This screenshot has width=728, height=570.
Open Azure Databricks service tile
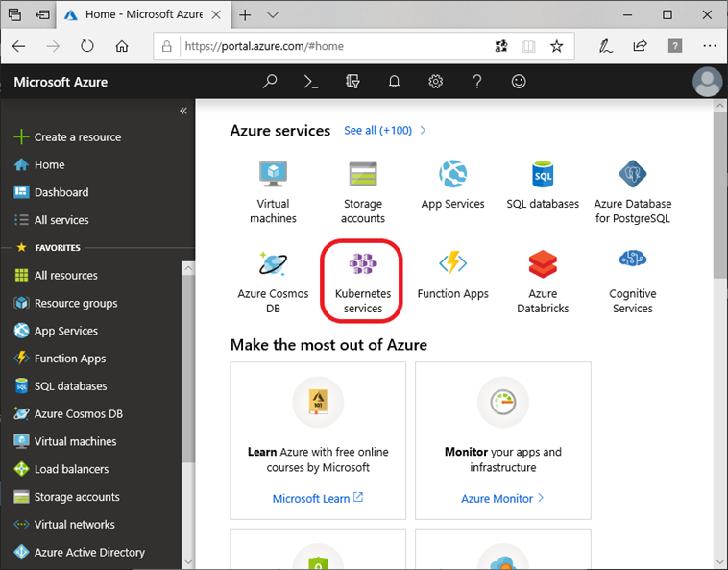[x=543, y=280]
